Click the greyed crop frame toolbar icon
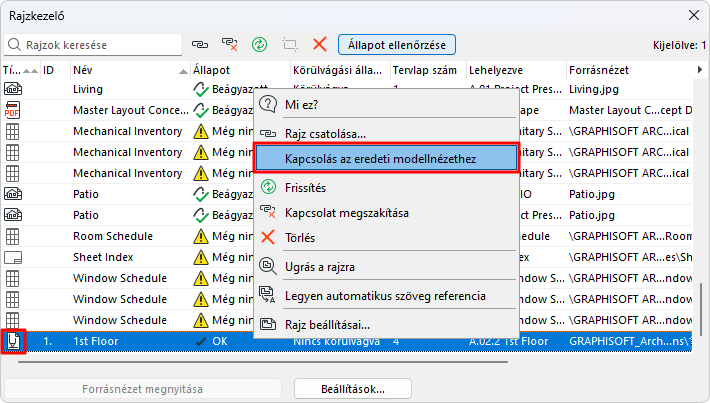The image size is (710, 403). 290,44
